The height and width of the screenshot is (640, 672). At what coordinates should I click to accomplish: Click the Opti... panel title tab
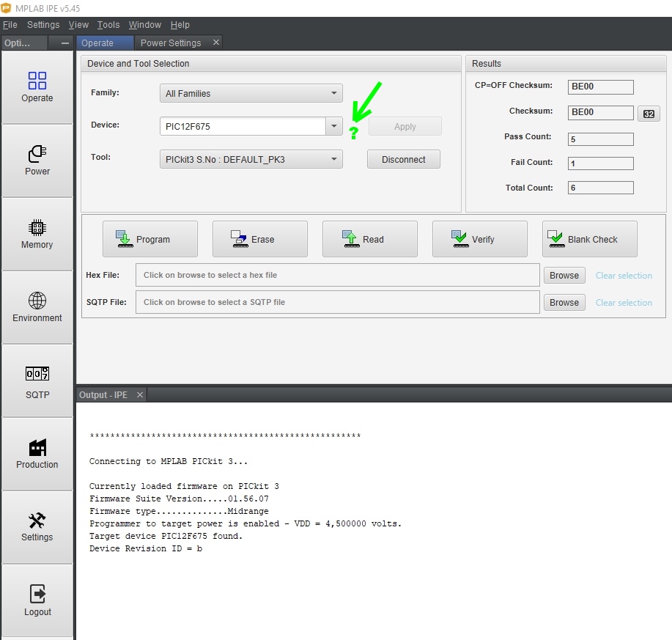24,43
